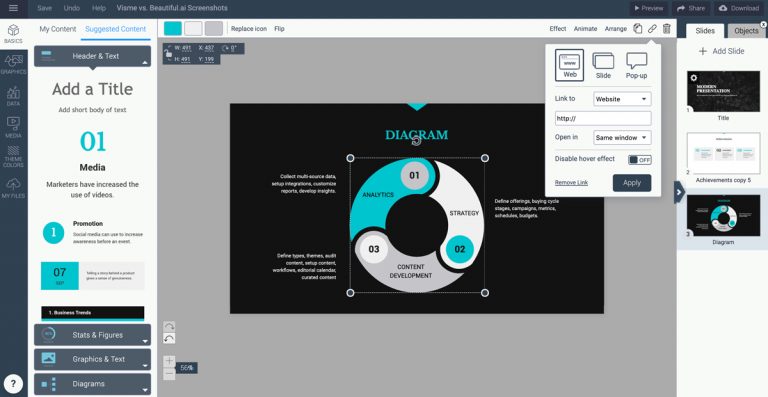
Task: Collapse the slides panel arrow
Action: point(678,192)
